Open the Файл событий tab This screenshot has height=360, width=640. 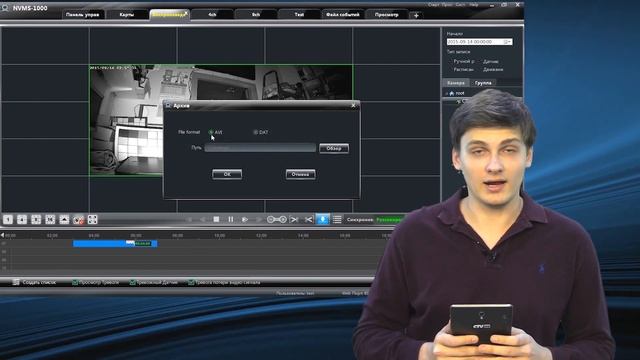tap(343, 15)
